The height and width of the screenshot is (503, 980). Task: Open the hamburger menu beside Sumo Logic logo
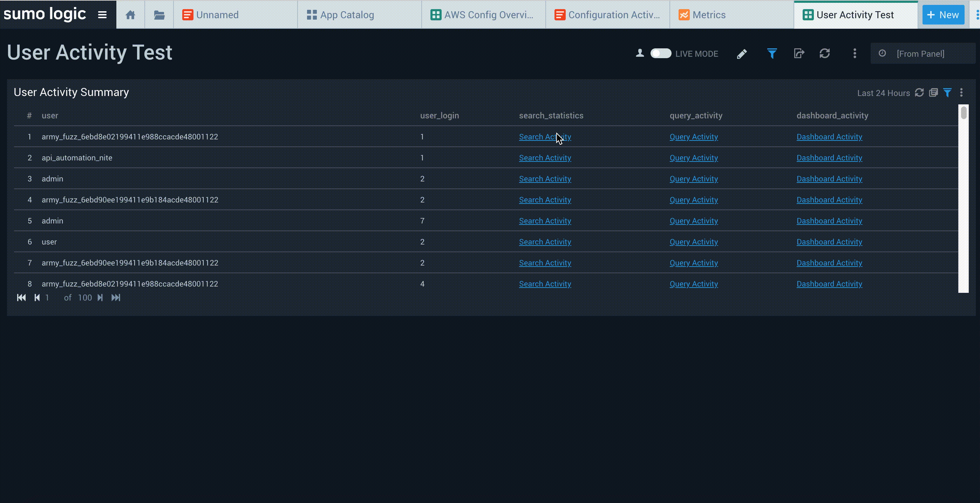(102, 15)
